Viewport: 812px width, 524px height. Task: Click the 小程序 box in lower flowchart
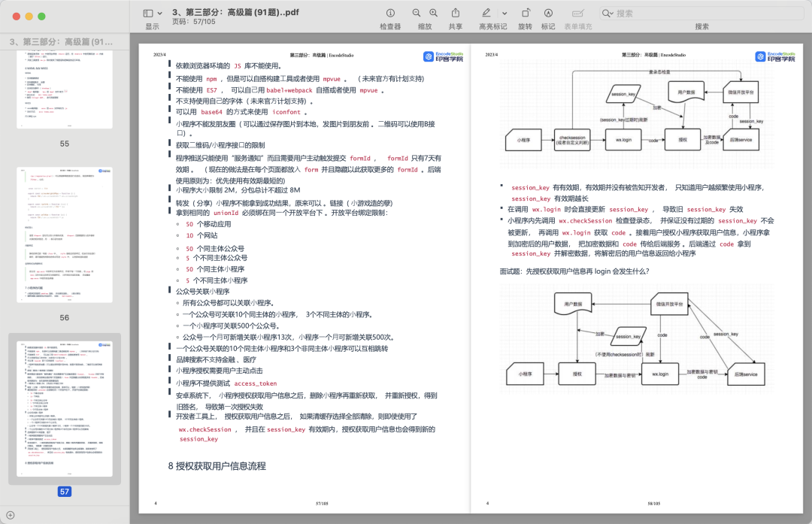pos(525,374)
